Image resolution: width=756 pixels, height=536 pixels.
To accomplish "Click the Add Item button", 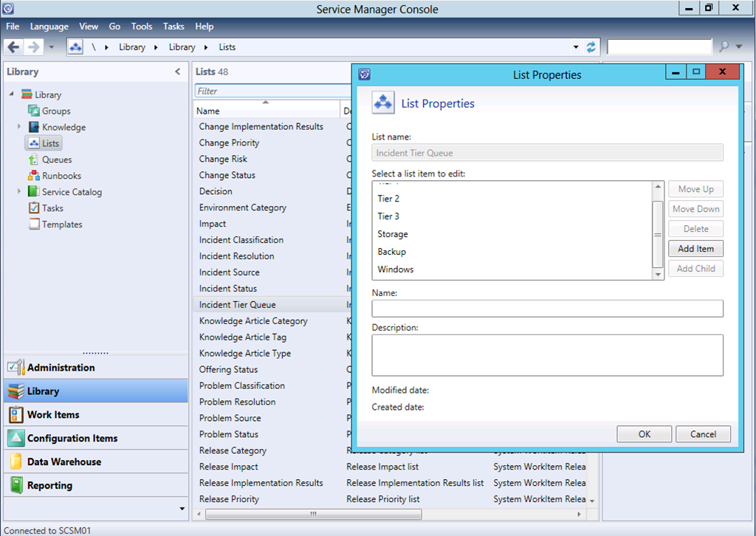I will coord(695,249).
